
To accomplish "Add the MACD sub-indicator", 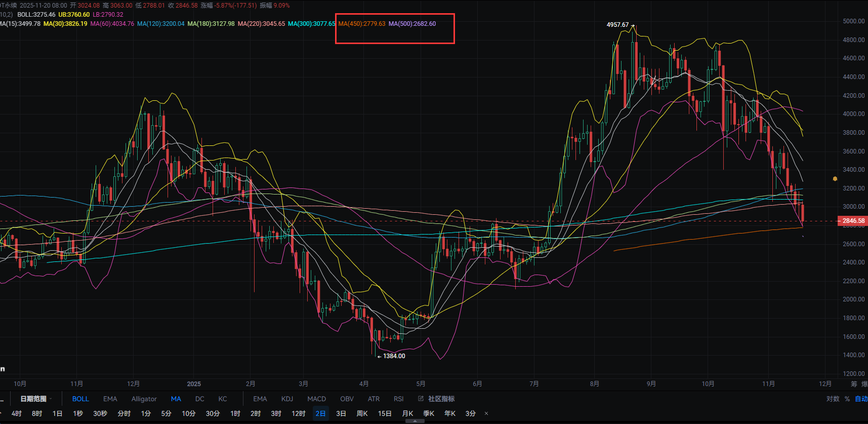I will coord(316,399).
